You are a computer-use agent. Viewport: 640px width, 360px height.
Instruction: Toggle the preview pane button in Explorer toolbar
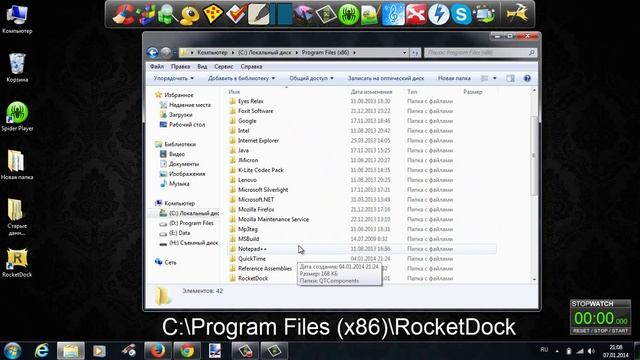tap(510, 78)
